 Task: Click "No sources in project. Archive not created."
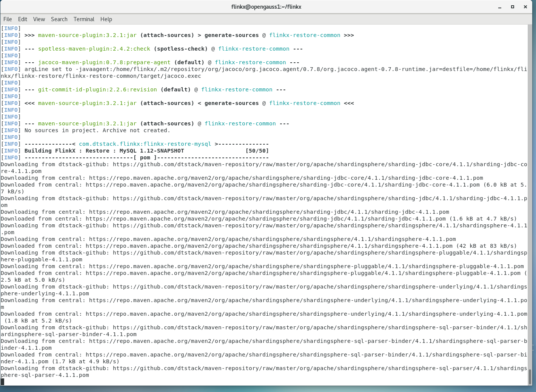[97, 130]
